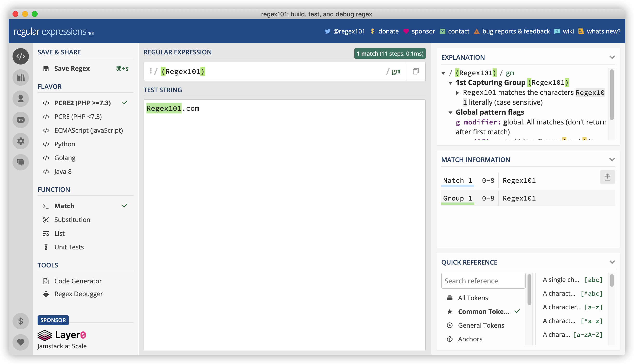Open the regex quiz gamepad icon
The height and width of the screenshot is (364, 634).
(x=20, y=120)
